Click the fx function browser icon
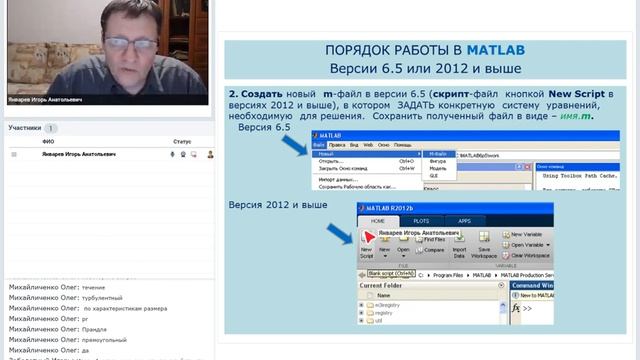Viewport: 640px width, 360px height. point(516,308)
